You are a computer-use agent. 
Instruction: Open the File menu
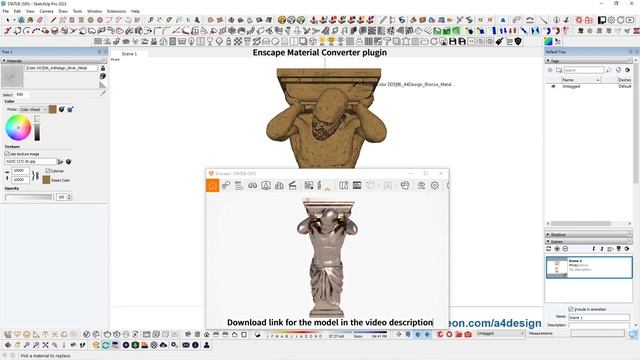point(6,11)
